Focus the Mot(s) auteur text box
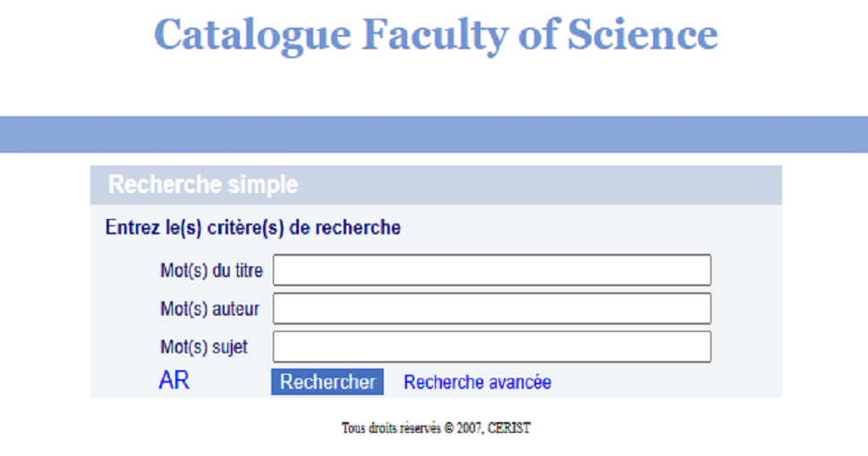 (491, 308)
